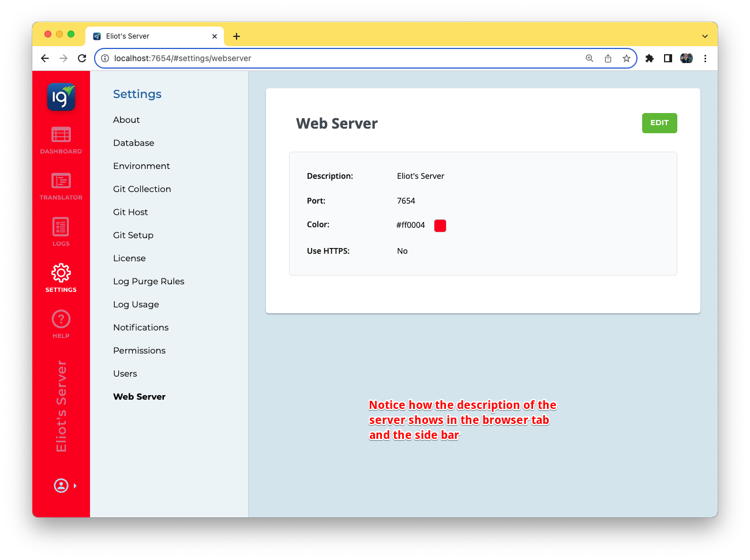The image size is (750, 560).
Task: Open the tab search chevron dropdown
Action: point(704,36)
